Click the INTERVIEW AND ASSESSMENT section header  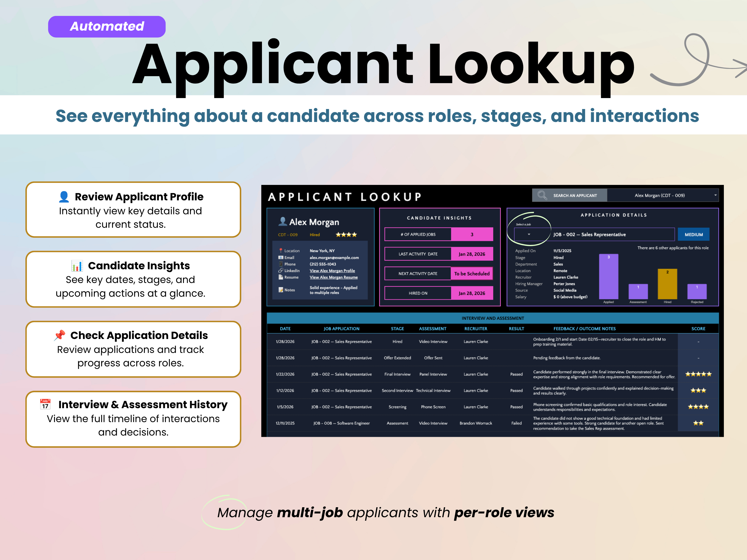coord(493,318)
